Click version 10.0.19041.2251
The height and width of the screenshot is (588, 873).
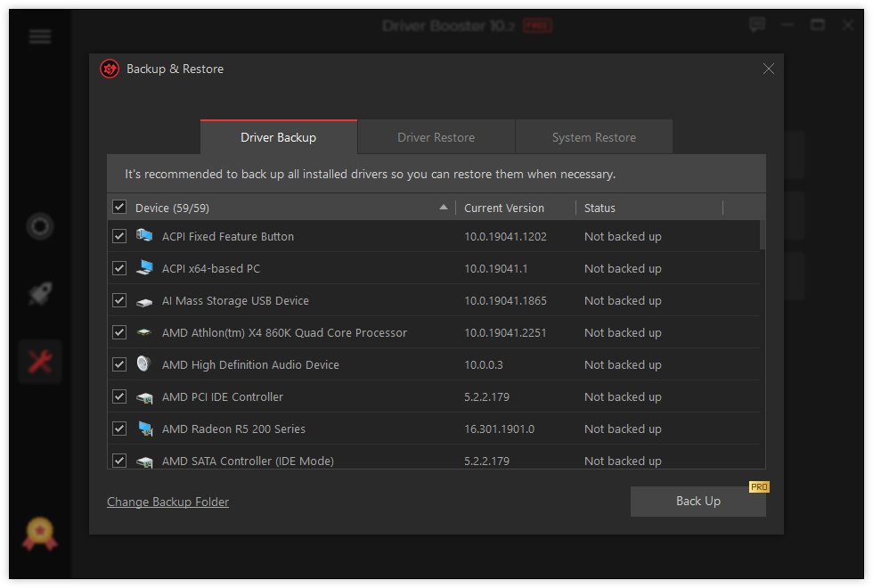pos(506,332)
